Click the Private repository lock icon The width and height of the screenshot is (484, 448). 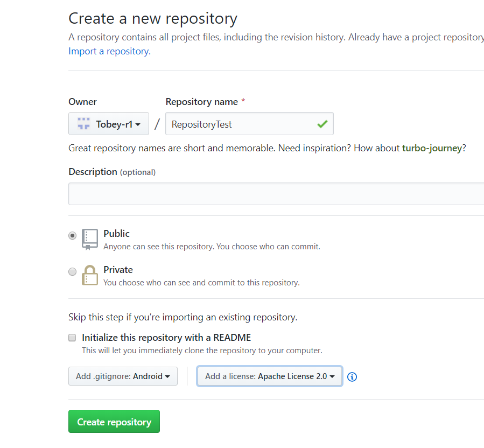90,275
